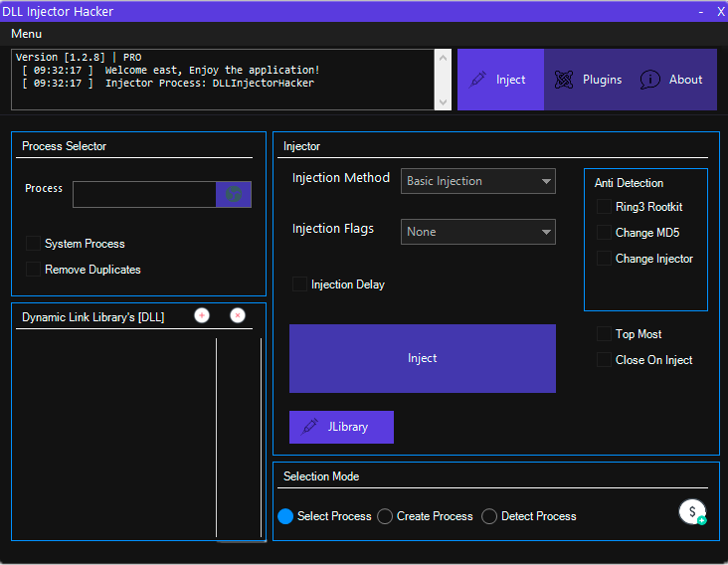Image resolution: width=728 pixels, height=565 pixels.
Task: Click the syringe icon on Inject tab
Action: tap(478, 80)
